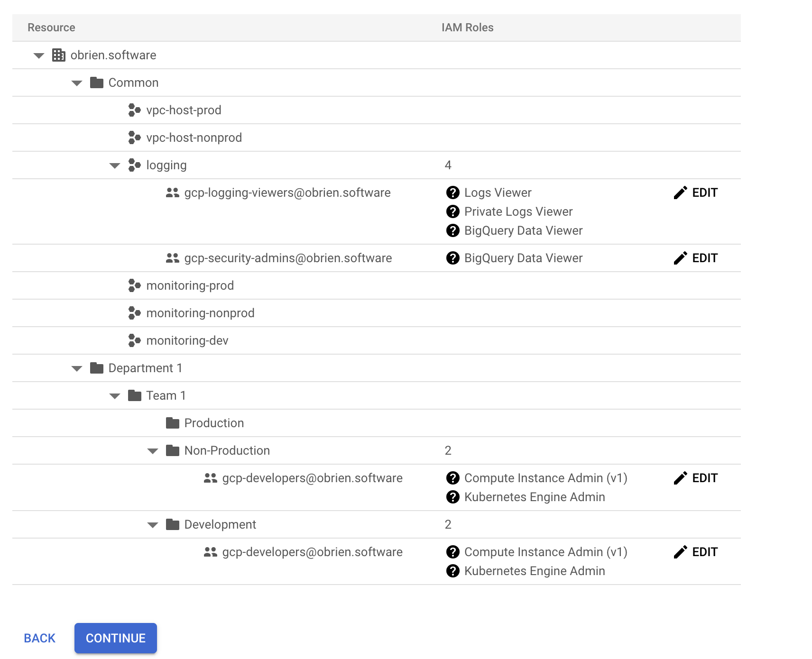Click the group icon for Non-Production gcp-developers
This screenshot has width=812, height=659.
(210, 478)
